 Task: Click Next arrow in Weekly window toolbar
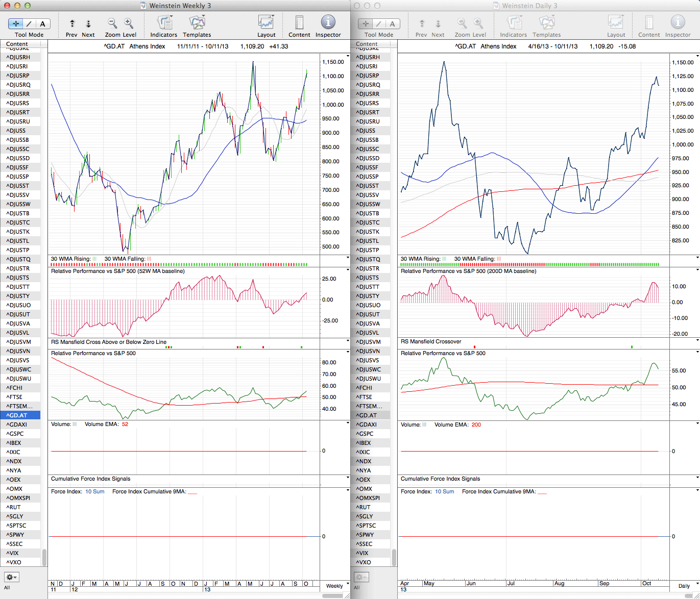[x=88, y=24]
